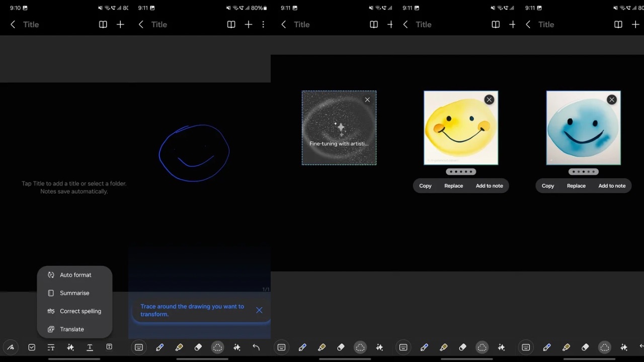Open the three-dot more options menu
Viewport: 644px width, 362px height.
[x=263, y=25]
